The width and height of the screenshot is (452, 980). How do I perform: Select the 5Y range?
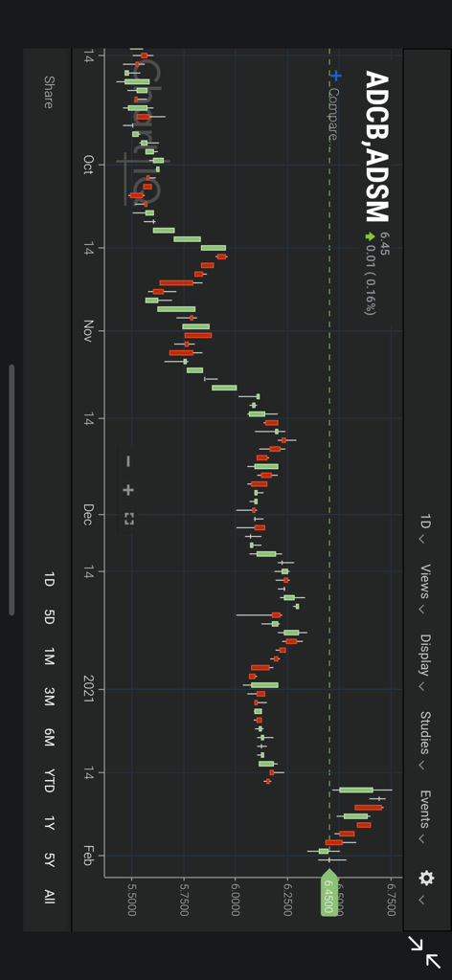pos(50,859)
